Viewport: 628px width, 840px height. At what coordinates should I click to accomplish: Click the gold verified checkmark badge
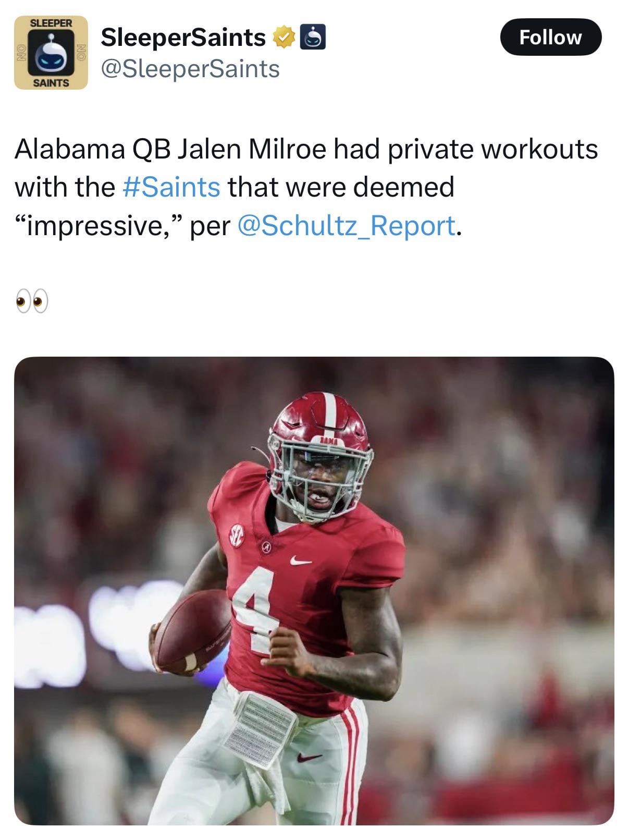284,38
